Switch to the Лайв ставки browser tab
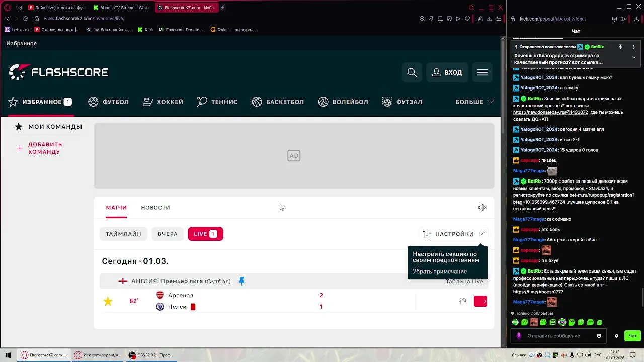This screenshot has height=362, width=644. 57,8
